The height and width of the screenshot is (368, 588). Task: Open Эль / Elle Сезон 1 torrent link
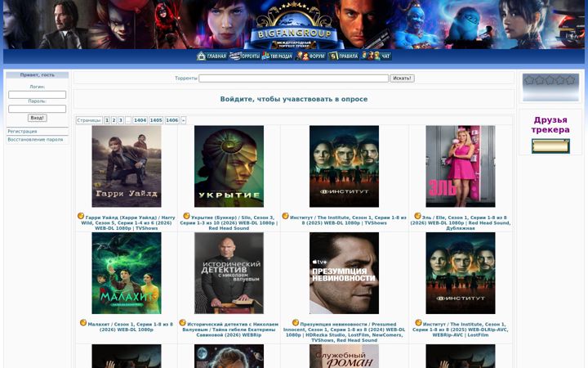coord(461,222)
